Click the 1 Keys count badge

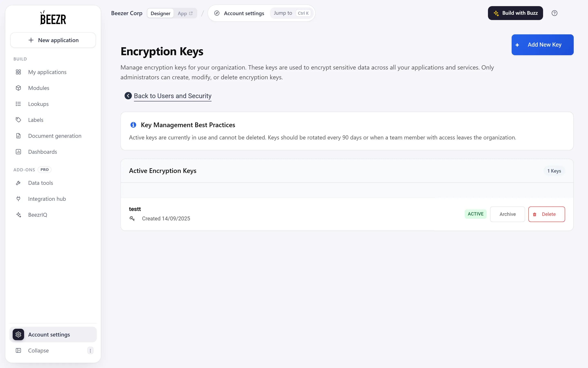(x=554, y=171)
